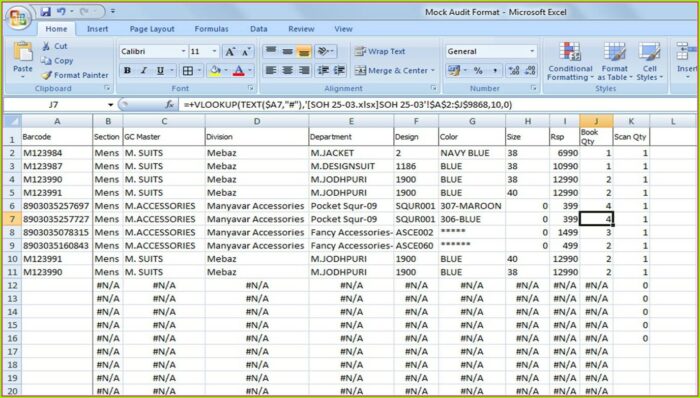Open Format as Table gallery

(615, 62)
